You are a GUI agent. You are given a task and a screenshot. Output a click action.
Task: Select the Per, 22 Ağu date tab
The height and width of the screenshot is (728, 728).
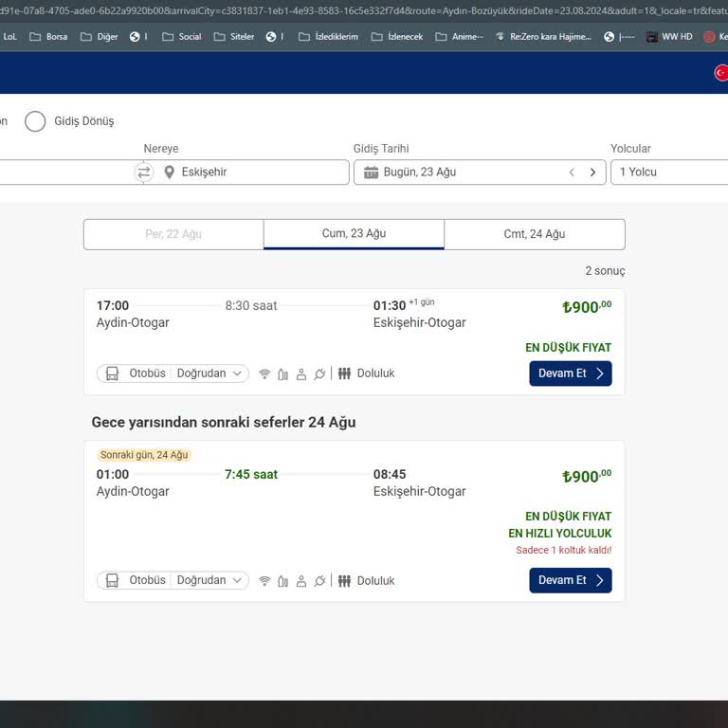[x=173, y=234]
